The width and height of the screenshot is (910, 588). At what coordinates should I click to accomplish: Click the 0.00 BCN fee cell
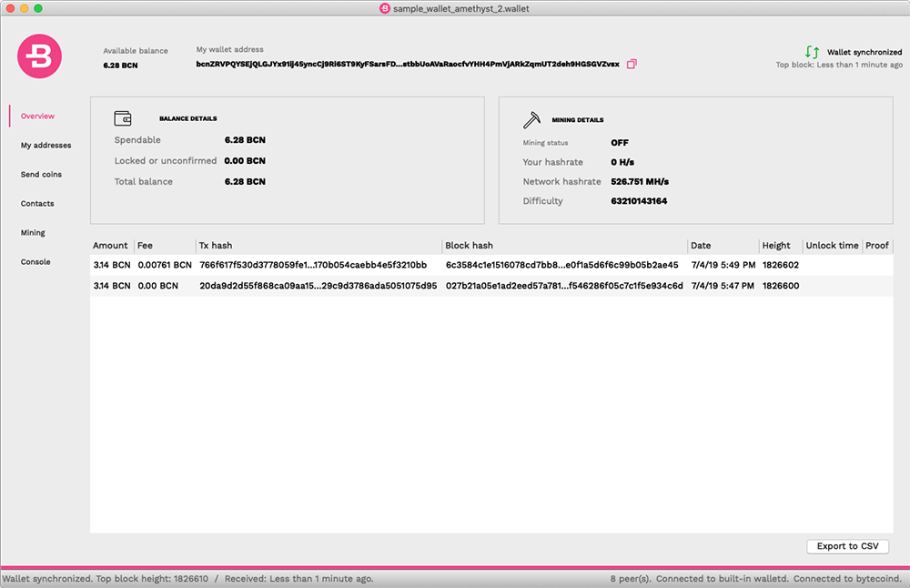[x=157, y=286]
